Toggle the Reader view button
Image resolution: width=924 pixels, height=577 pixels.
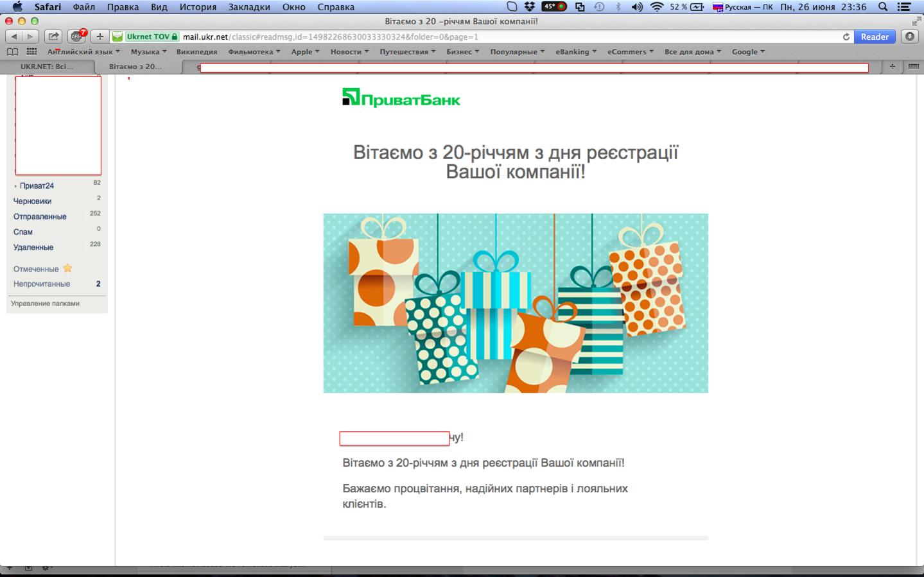point(875,37)
